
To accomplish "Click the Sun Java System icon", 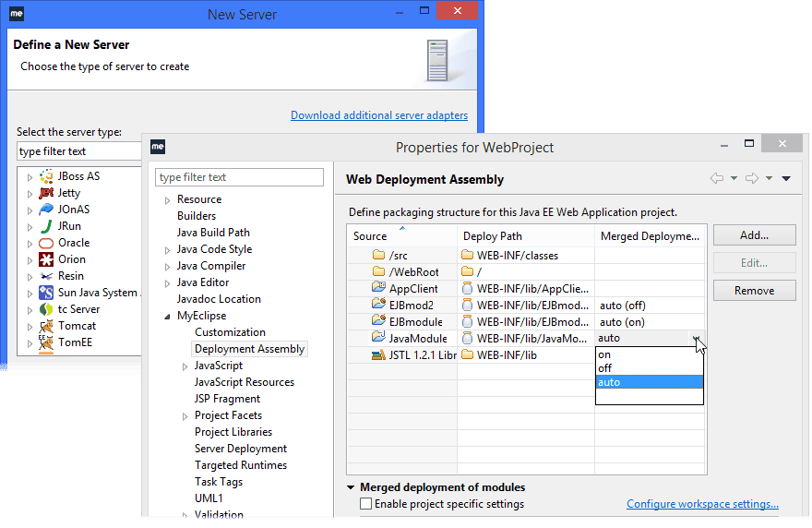I will (46, 293).
